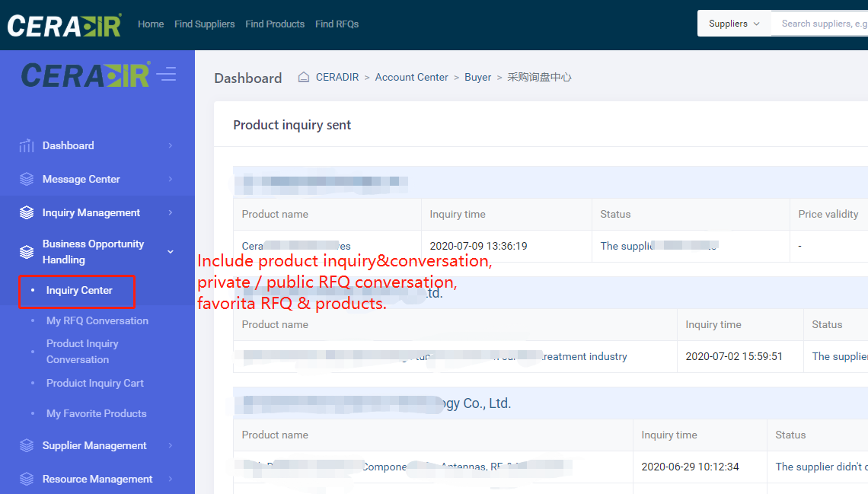This screenshot has height=494, width=868.
Task: Click the Supplier Management layers icon
Action: pos(27,445)
